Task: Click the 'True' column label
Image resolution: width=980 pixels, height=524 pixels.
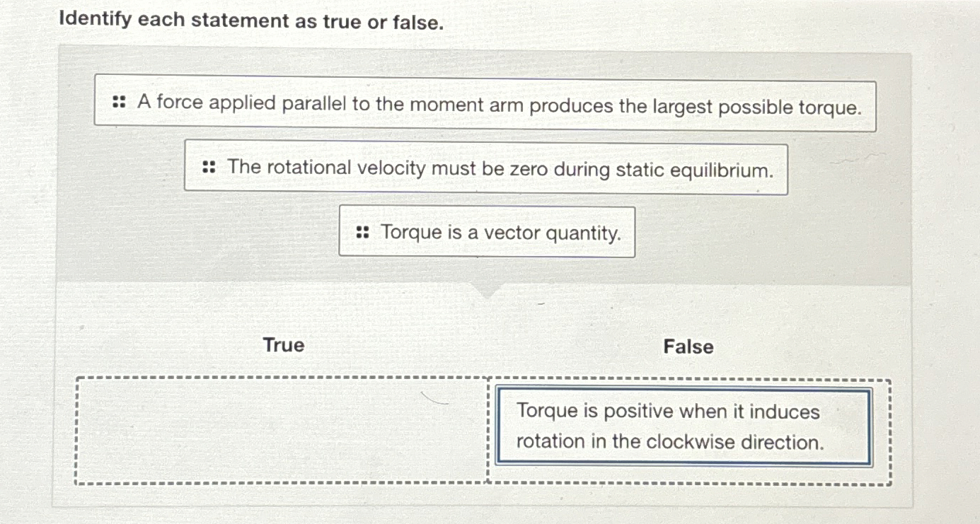Action: point(283,346)
